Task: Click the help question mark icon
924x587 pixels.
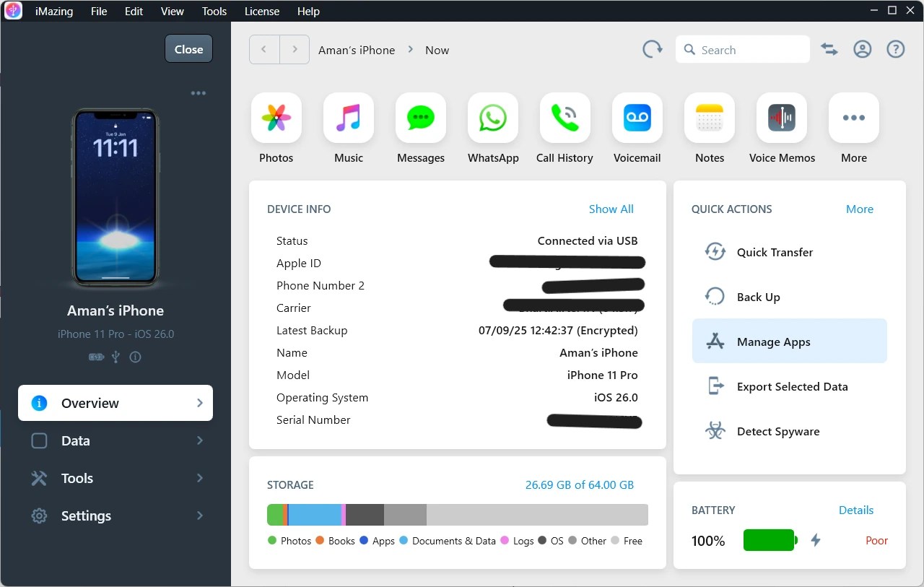Action: click(896, 49)
